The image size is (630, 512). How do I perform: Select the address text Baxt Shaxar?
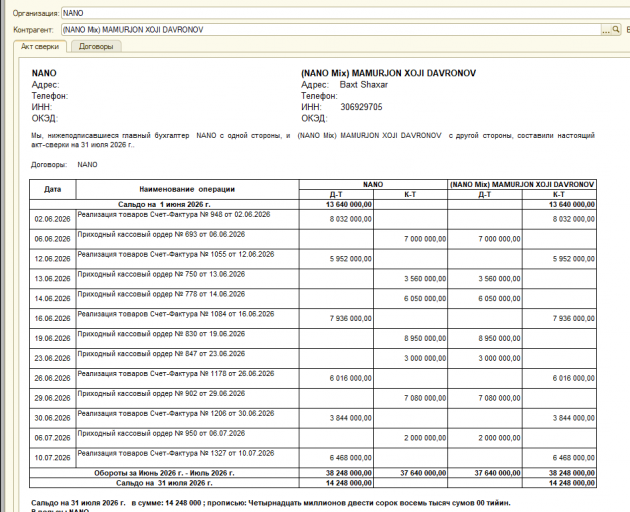click(364, 85)
